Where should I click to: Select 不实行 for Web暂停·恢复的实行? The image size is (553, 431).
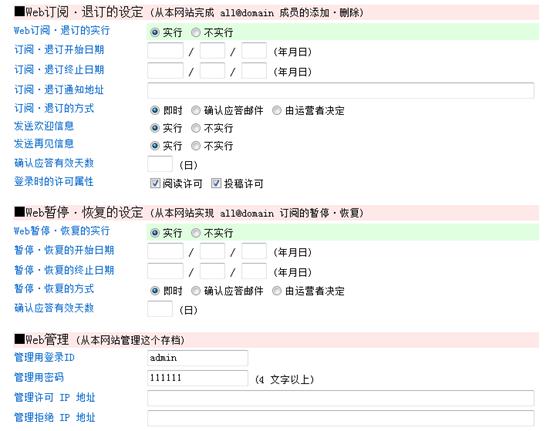pyautogui.click(x=196, y=233)
